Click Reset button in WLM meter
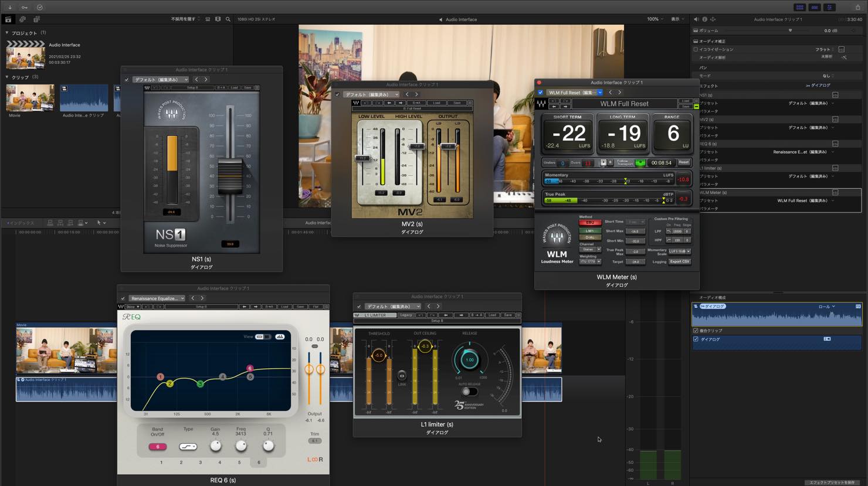This screenshot has height=486, width=868. (684, 162)
